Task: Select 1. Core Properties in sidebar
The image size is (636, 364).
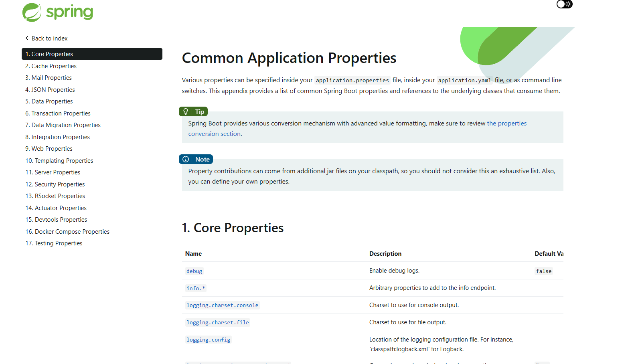Action: tap(92, 54)
